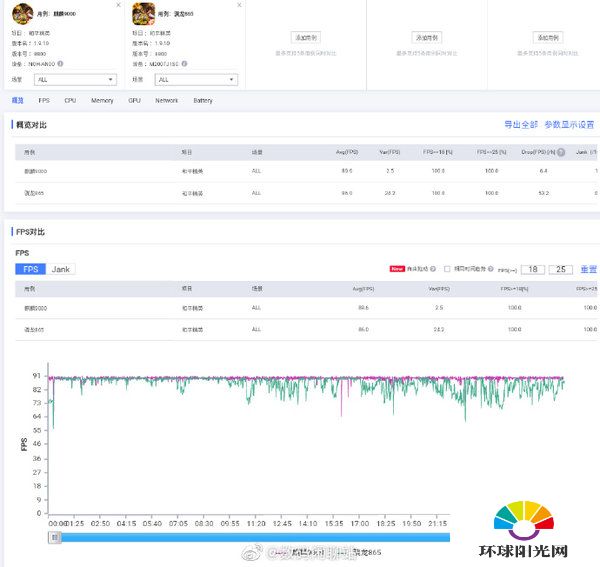Switch to the Memory tab
The image size is (600, 567).
(102, 100)
